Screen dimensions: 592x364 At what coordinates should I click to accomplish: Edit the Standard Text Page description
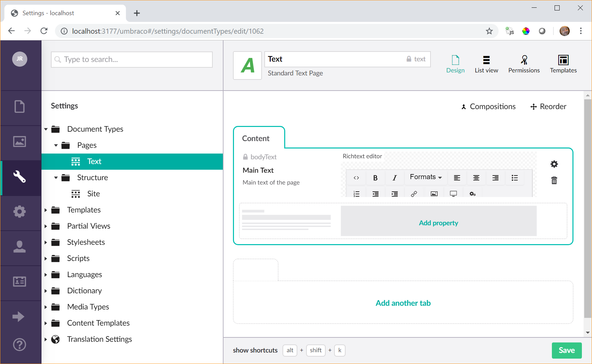(295, 73)
